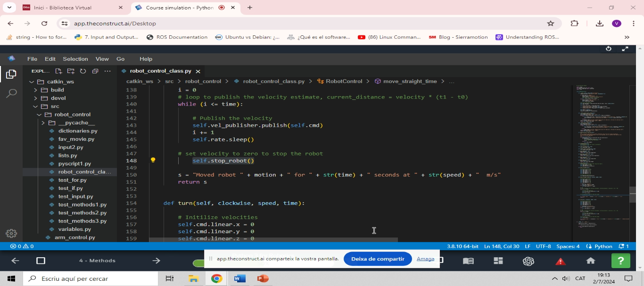Bookmark this page with the star icon

551,24
